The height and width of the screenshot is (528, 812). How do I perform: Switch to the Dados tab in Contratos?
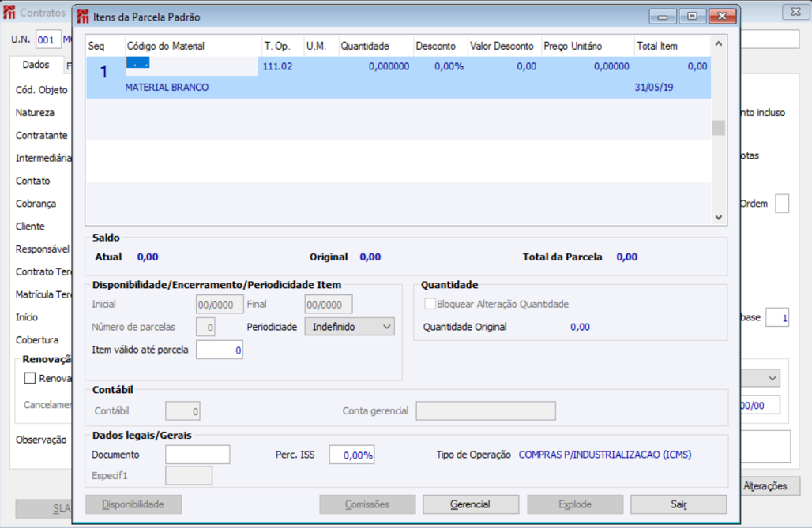coord(36,65)
